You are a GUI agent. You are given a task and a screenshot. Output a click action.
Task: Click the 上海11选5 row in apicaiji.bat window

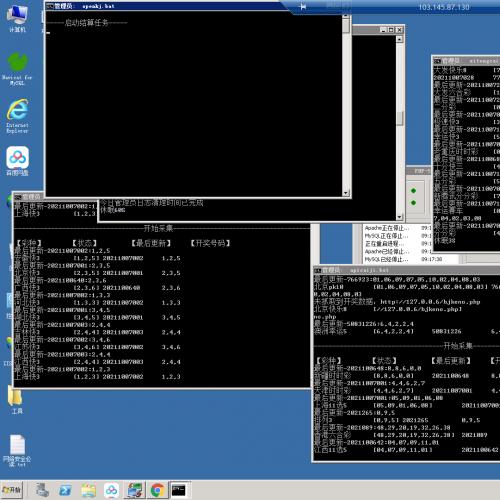coord(407,406)
